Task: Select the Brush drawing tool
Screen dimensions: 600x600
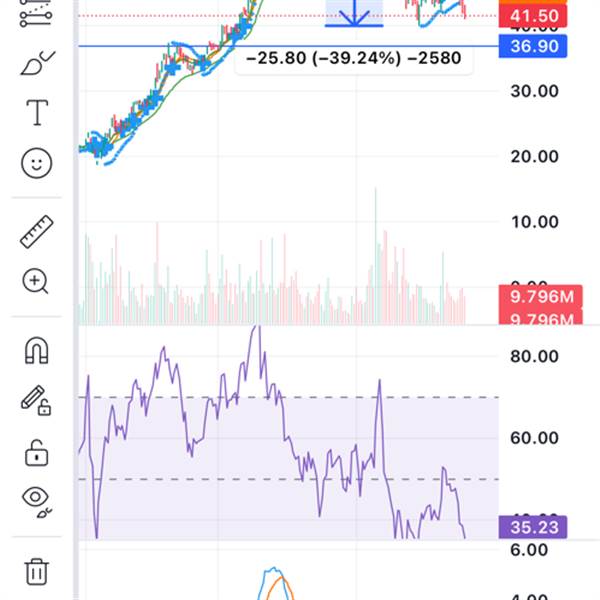Action: (37, 63)
